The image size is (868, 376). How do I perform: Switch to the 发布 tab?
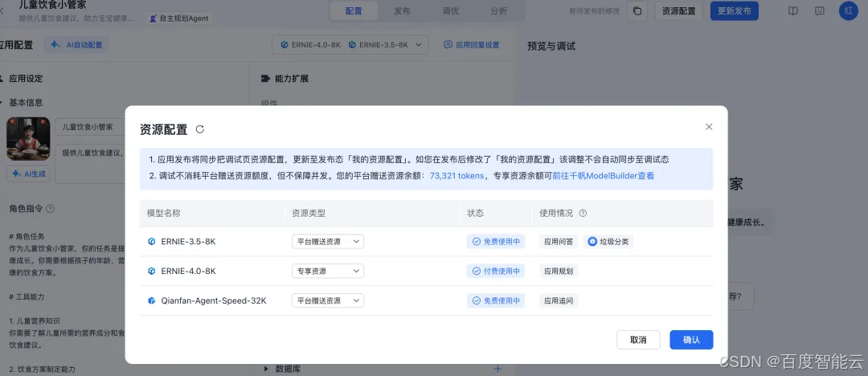(x=403, y=11)
